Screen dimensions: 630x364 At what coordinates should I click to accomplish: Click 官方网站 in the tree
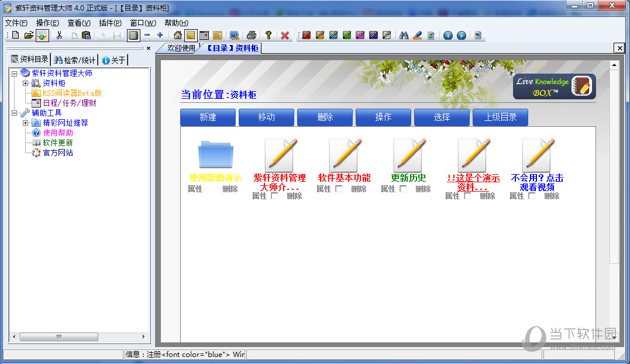pos(58,153)
